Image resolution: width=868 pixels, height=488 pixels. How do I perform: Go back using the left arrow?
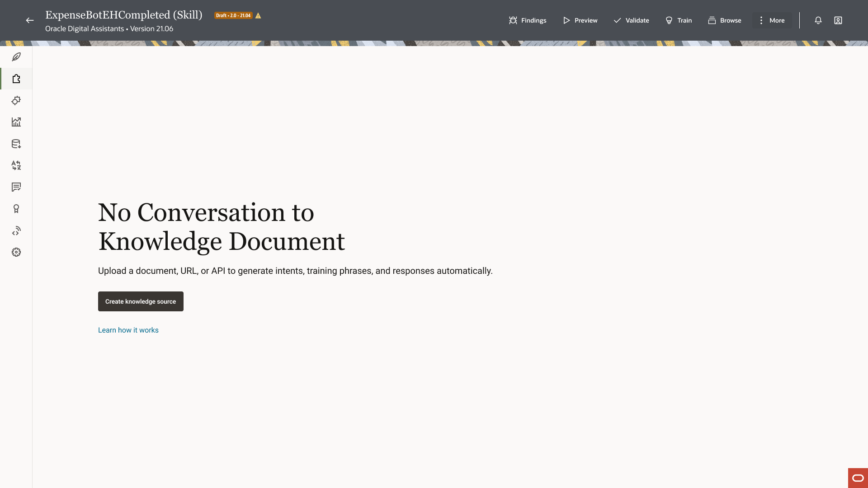[30, 20]
